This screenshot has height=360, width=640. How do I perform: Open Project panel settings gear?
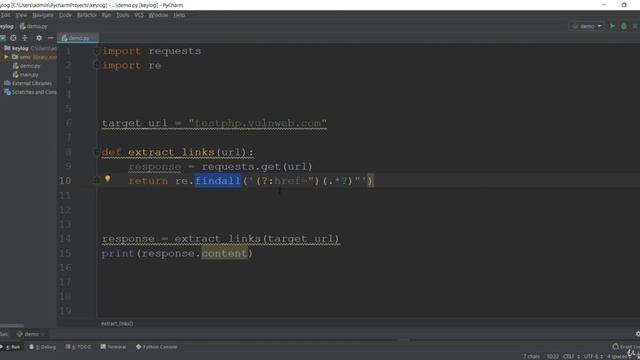coord(39,38)
